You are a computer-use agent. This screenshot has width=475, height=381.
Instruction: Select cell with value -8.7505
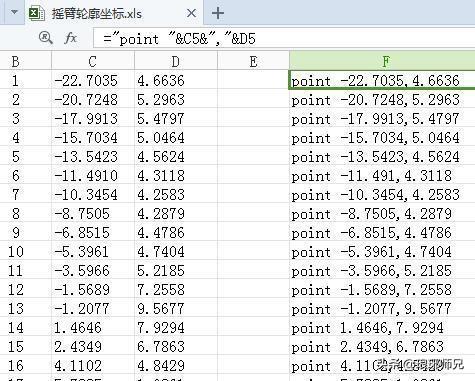point(93,213)
